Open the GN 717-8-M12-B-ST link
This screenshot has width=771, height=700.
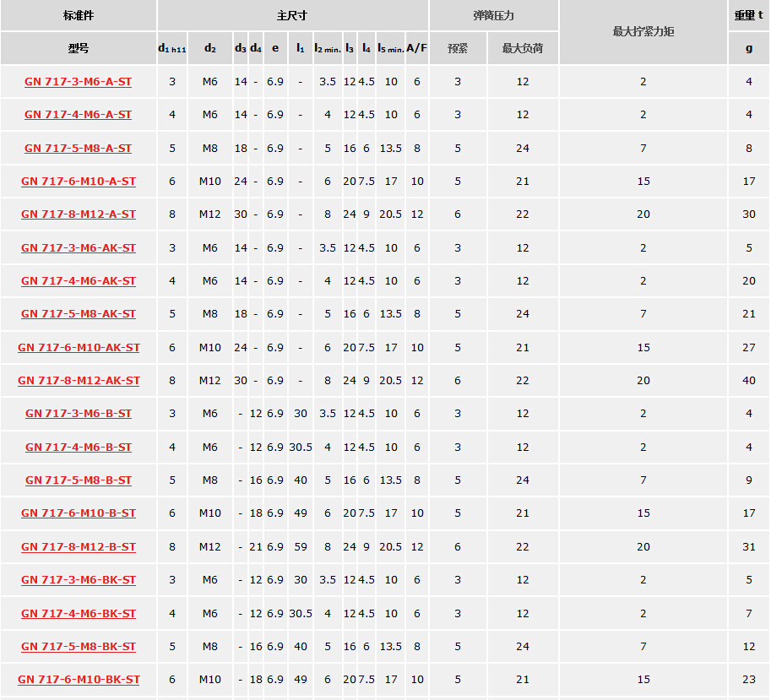pos(79,546)
